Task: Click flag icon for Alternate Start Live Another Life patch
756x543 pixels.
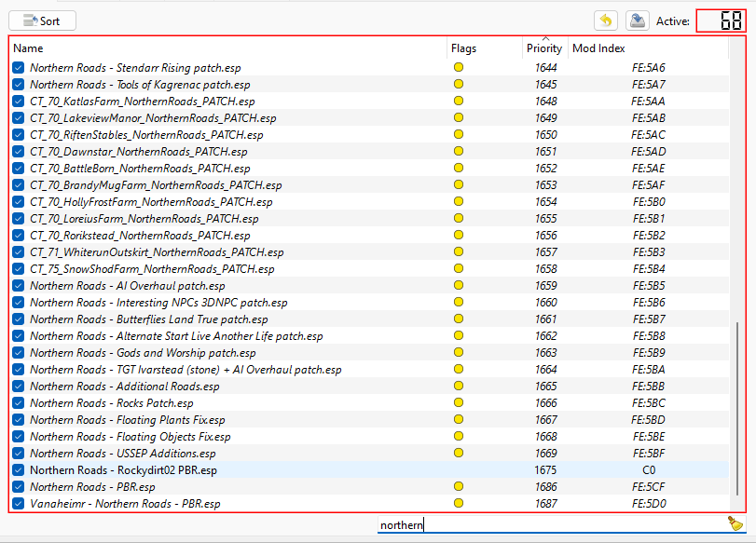Action: [x=459, y=335]
